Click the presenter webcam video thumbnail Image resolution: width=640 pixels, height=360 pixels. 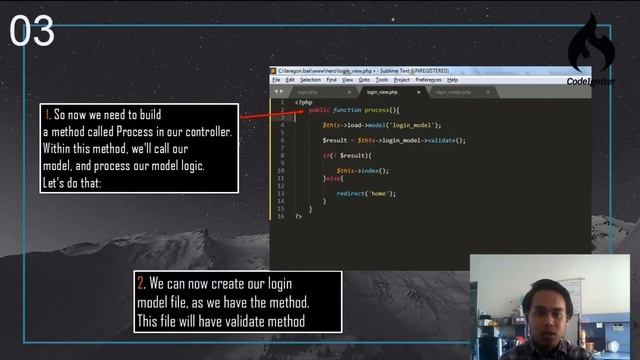point(550,307)
